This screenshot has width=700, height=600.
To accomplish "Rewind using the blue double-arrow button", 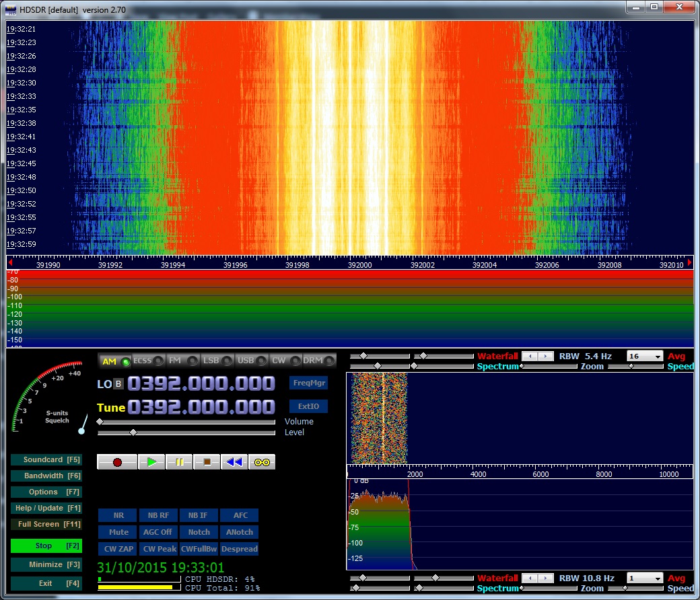I will 234,462.
